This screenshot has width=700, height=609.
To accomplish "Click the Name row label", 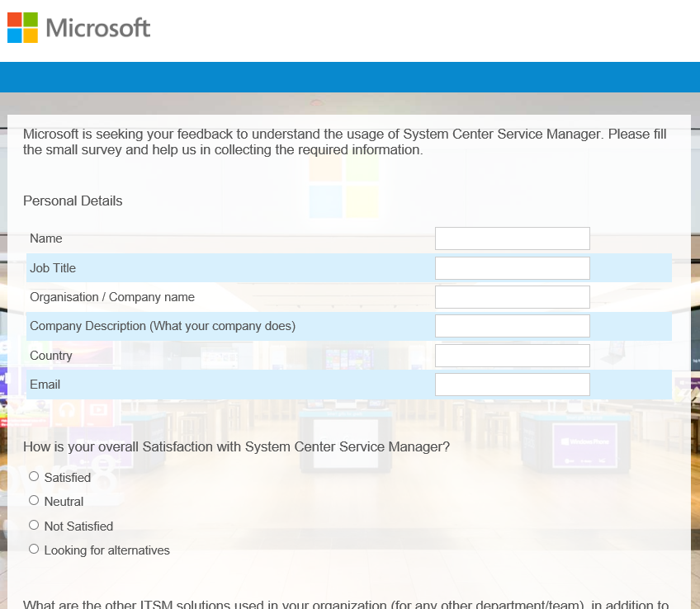I will click(46, 238).
